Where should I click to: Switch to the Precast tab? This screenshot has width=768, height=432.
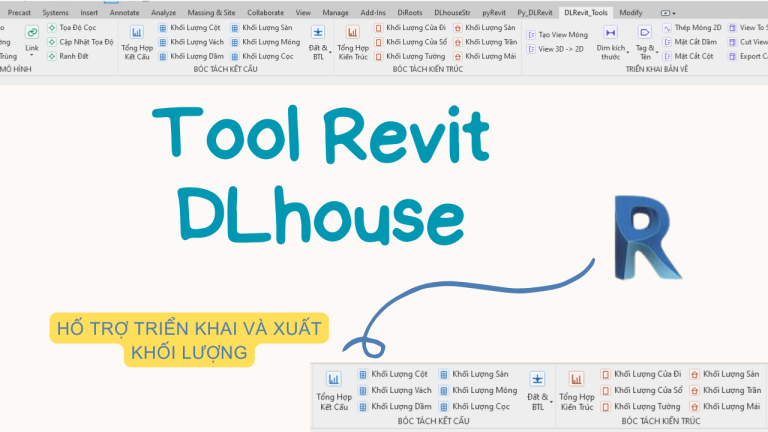(x=19, y=13)
